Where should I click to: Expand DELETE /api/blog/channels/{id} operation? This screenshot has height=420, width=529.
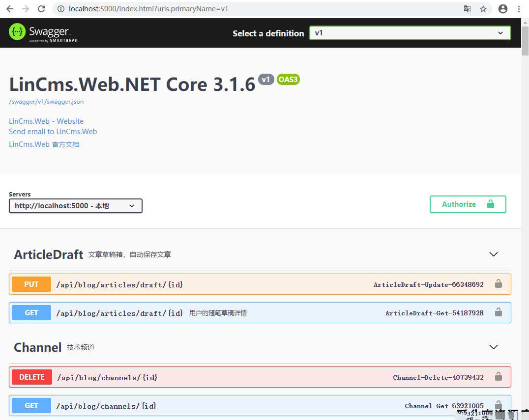click(260, 377)
